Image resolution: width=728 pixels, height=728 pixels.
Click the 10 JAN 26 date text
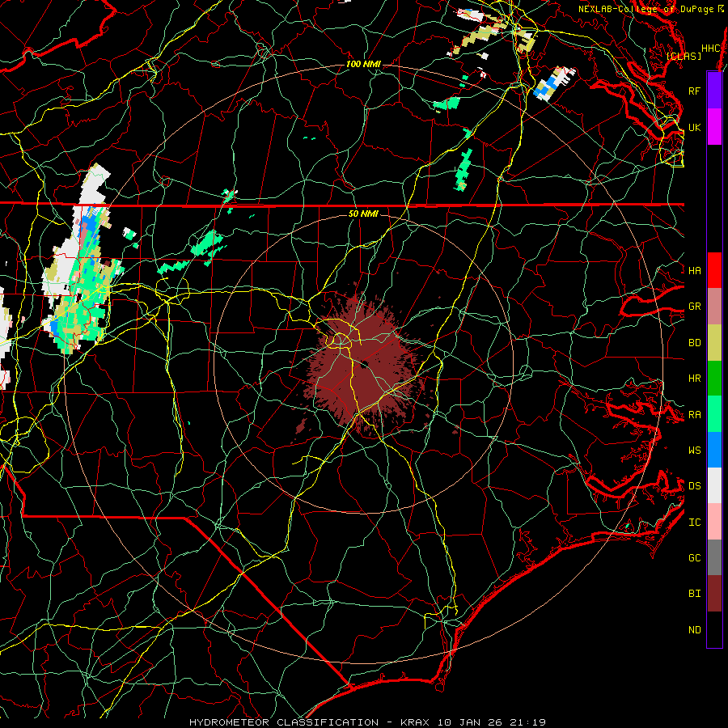click(x=471, y=722)
